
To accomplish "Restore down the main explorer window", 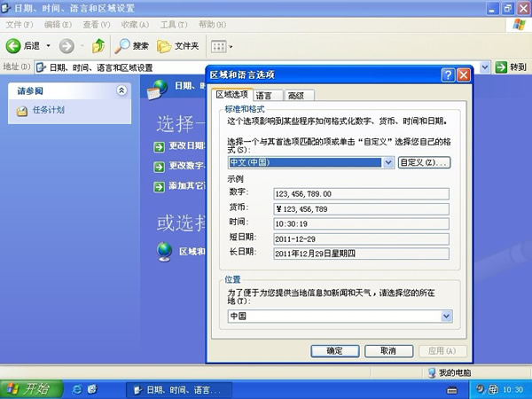I will point(508,8).
